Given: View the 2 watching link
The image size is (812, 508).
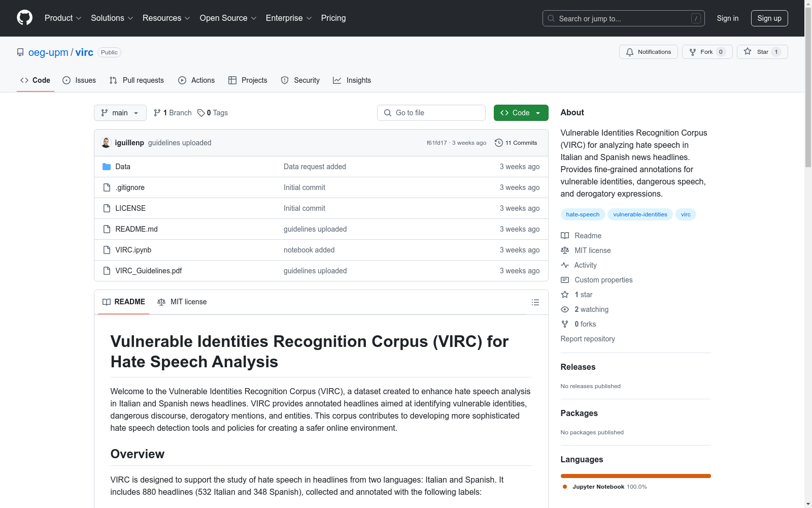Looking at the screenshot, I should [585, 309].
